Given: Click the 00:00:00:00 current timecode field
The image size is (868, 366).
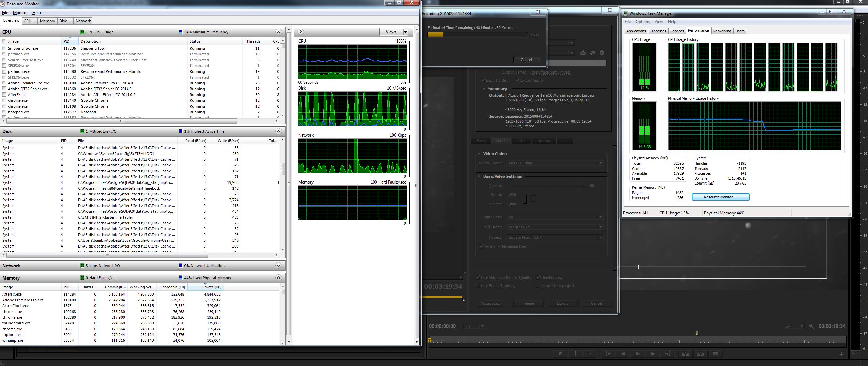Looking at the screenshot, I should click(442, 326).
